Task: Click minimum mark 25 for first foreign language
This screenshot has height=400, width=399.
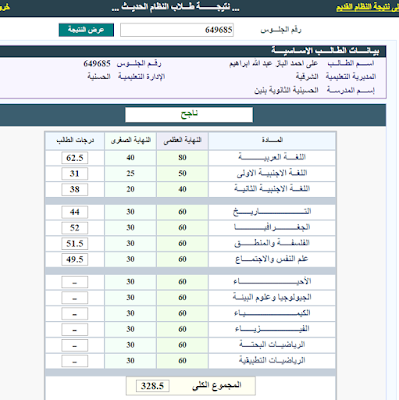Action: pos(130,173)
